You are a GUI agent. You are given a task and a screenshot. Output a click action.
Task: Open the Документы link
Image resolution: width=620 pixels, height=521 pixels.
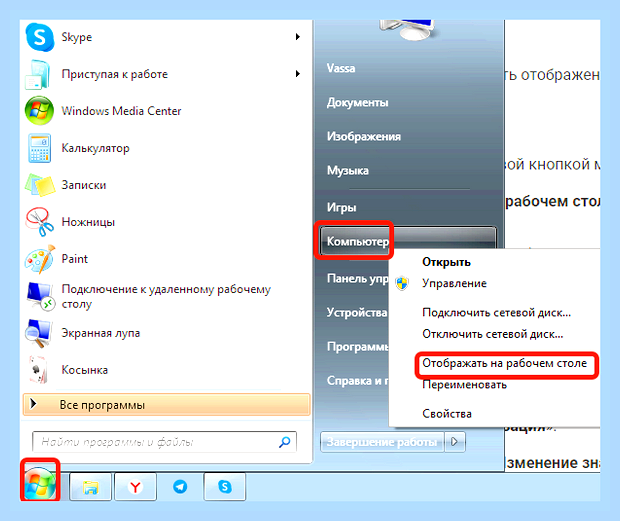coord(357,102)
